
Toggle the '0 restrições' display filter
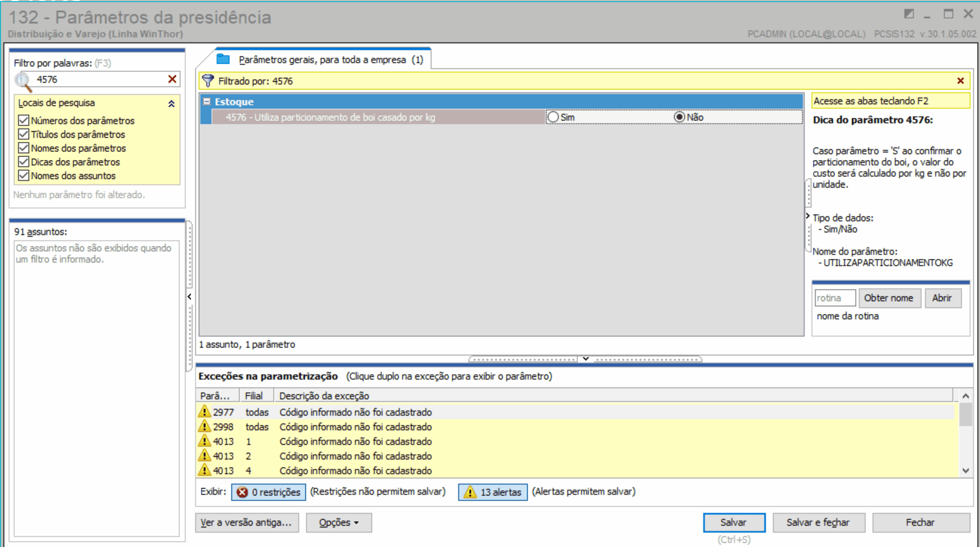[x=268, y=492]
